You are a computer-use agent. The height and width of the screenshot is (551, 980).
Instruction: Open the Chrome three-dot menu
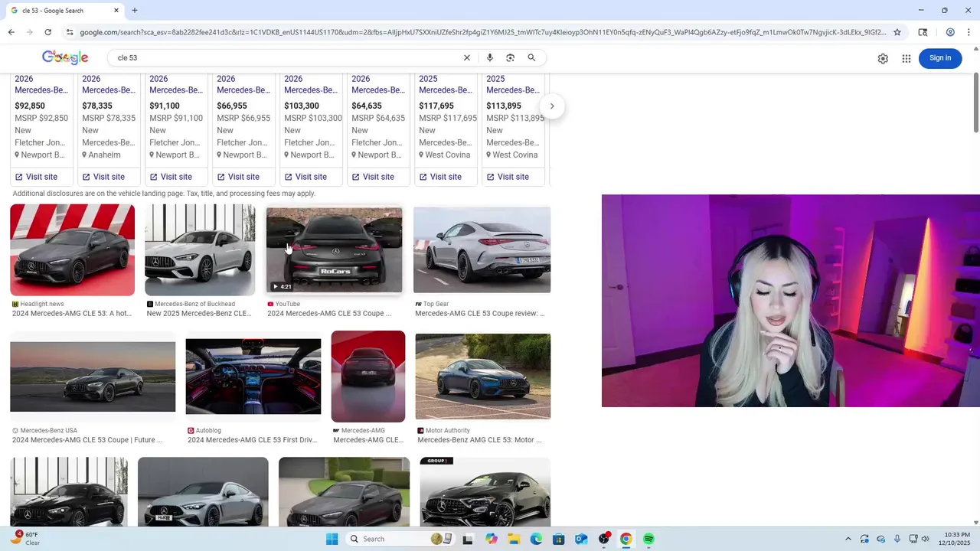[969, 32]
